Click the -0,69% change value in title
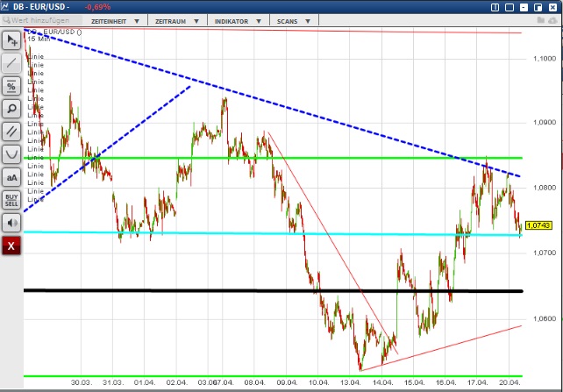 [97, 7]
